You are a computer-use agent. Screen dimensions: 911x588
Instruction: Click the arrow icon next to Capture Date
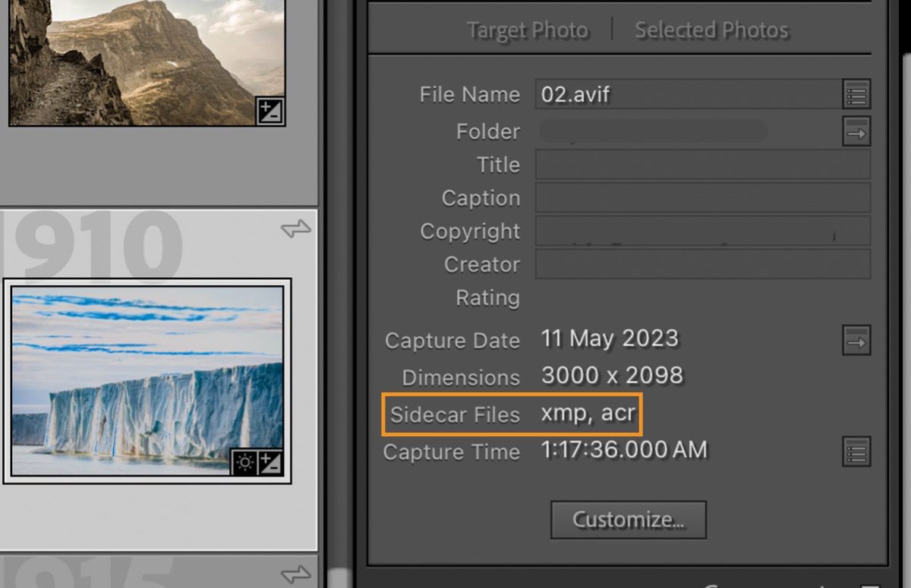(x=857, y=341)
